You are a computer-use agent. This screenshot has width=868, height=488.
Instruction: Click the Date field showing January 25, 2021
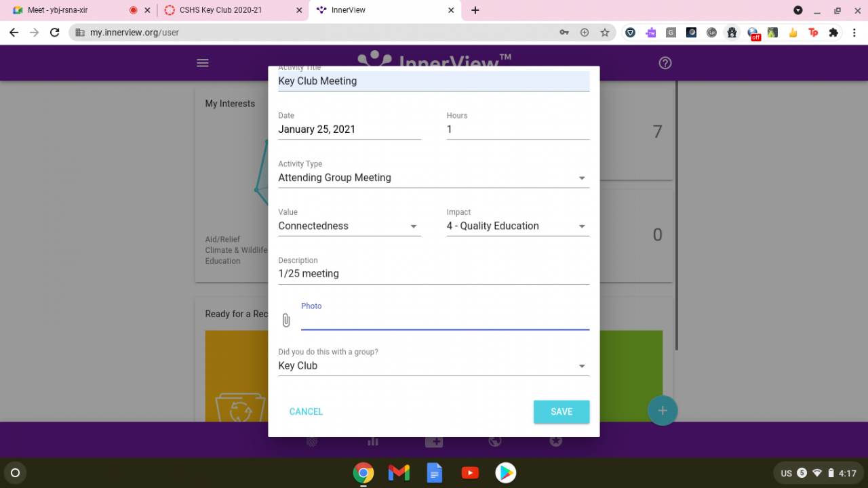pos(349,129)
